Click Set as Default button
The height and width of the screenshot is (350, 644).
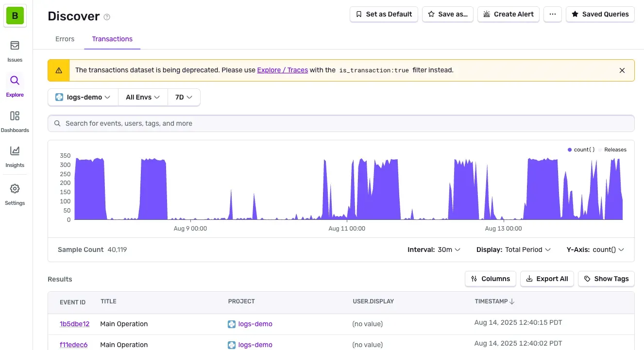384,14
